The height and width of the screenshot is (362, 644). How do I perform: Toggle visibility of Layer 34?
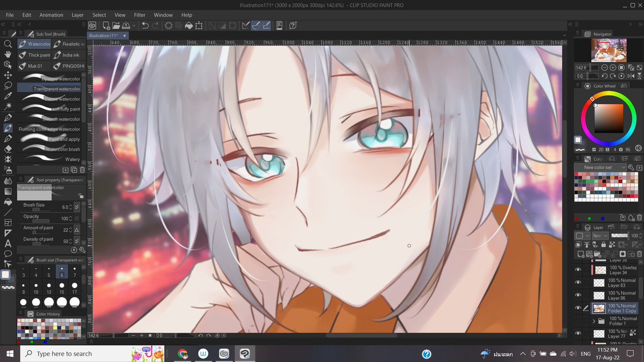(578, 270)
